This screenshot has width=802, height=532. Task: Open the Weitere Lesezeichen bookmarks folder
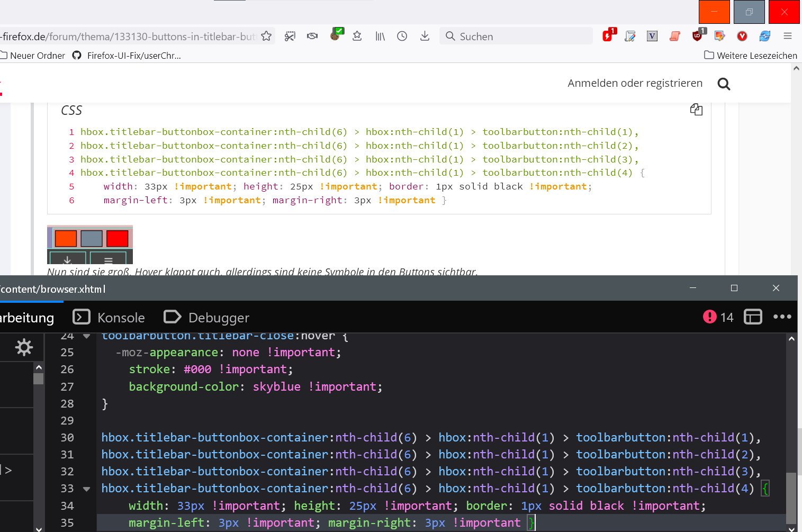click(750, 56)
